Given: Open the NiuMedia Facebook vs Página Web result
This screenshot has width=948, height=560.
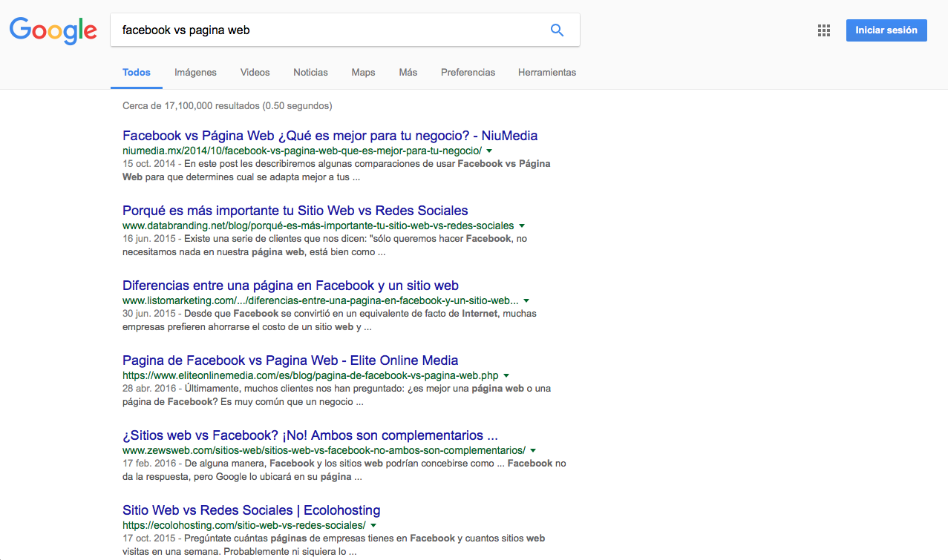Looking at the screenshot, I should coord(330,136).
